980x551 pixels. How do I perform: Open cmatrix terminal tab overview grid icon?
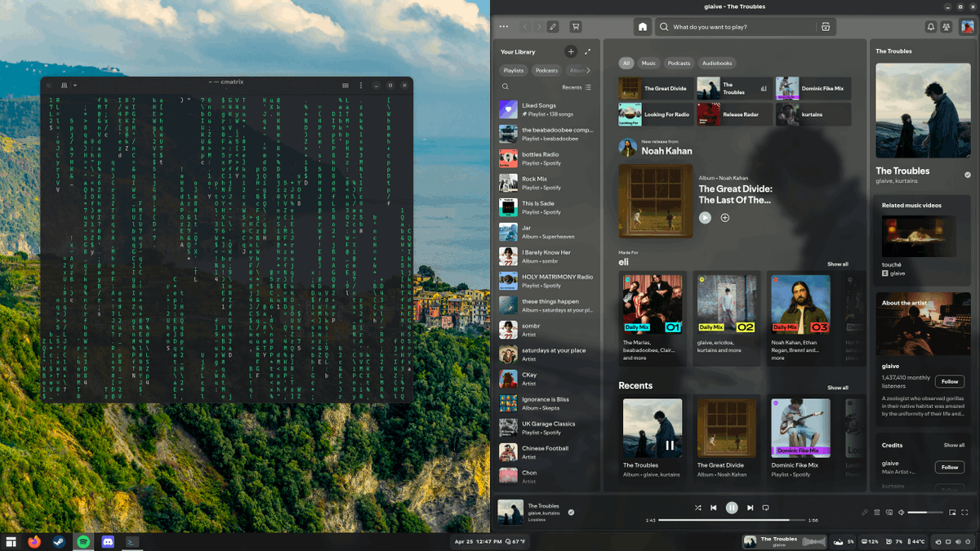[x=345, y=85]
